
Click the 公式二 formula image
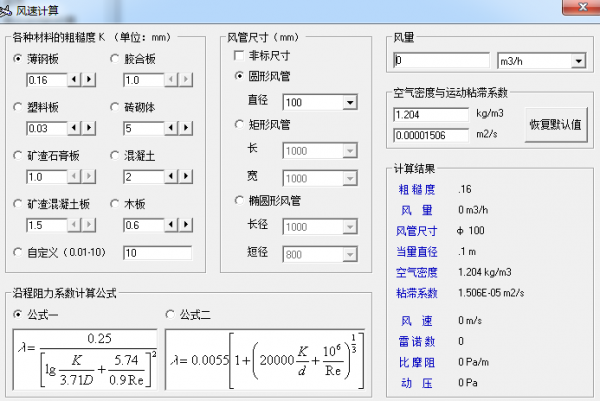tap(265, 359)
